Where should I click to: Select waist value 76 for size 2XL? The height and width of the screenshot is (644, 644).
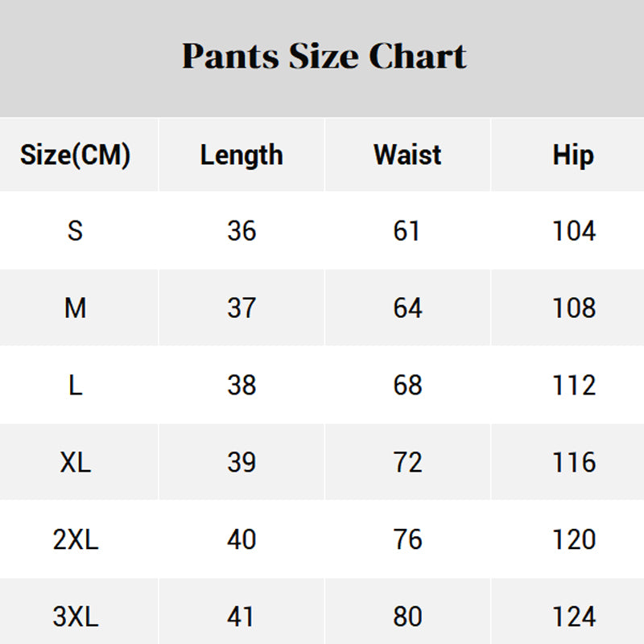pos(407,540)
